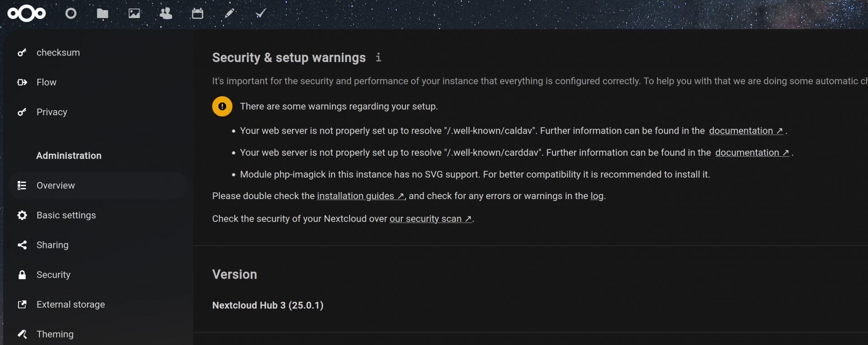Open our security scan link

(431, 219)
